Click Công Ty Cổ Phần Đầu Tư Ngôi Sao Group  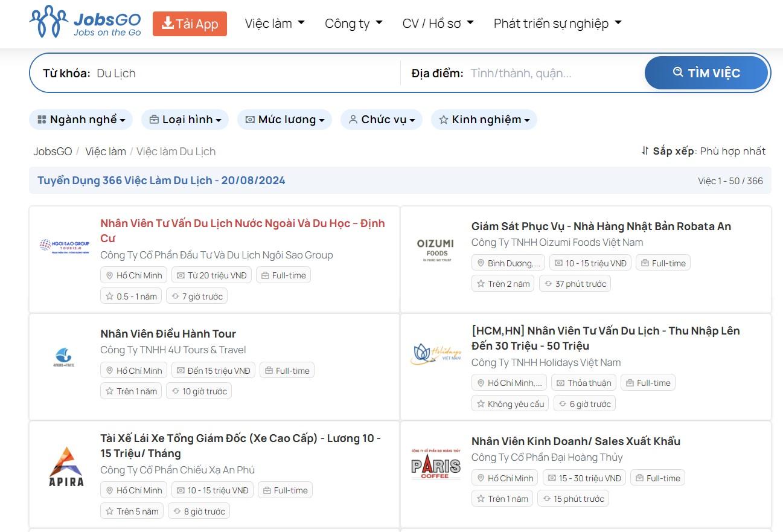point(217,255)
